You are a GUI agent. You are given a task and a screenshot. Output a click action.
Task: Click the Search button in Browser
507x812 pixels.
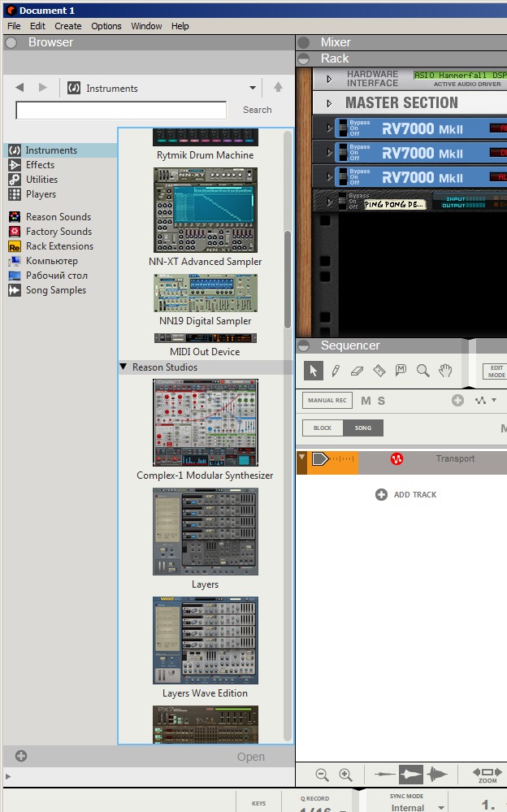[258, 110]
